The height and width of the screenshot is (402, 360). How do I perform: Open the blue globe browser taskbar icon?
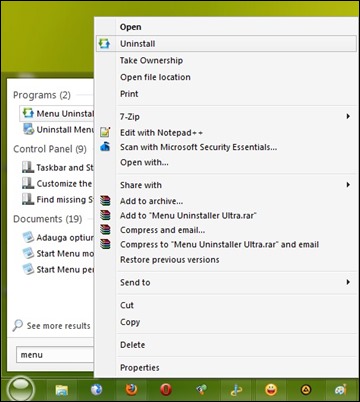[96, 389]
